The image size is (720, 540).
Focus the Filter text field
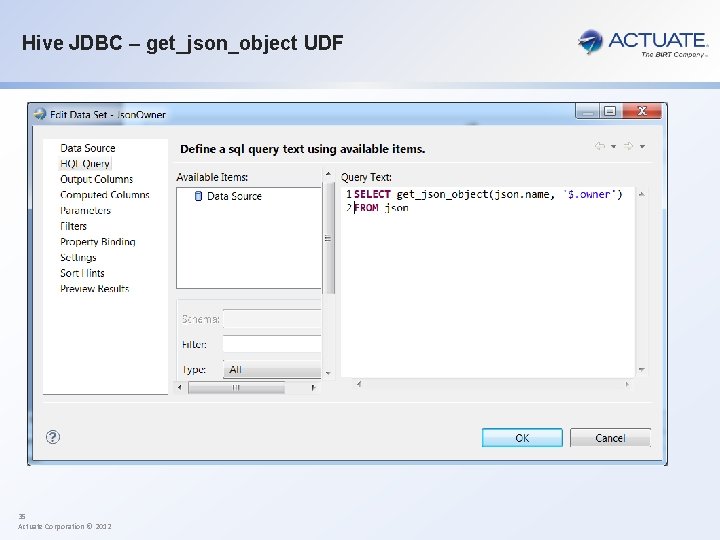pos(272,343)
